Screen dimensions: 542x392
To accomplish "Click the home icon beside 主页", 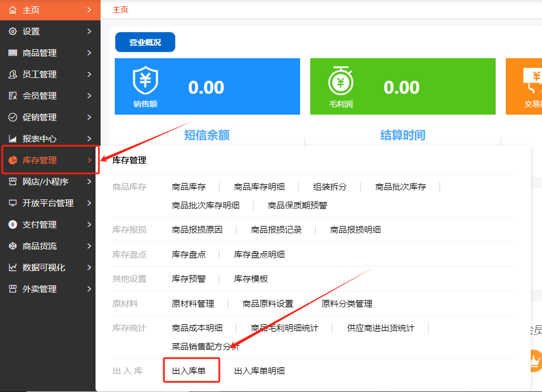I will pos(12,10).
